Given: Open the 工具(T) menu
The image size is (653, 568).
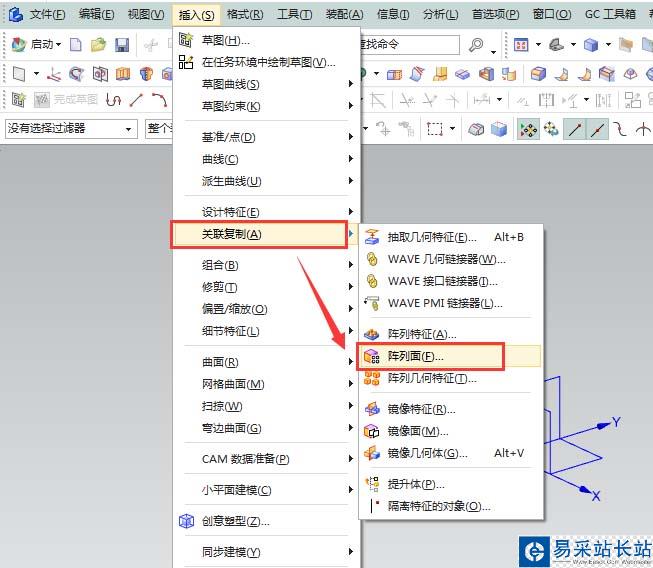Looking at the screenshot, I should point(294,15).
